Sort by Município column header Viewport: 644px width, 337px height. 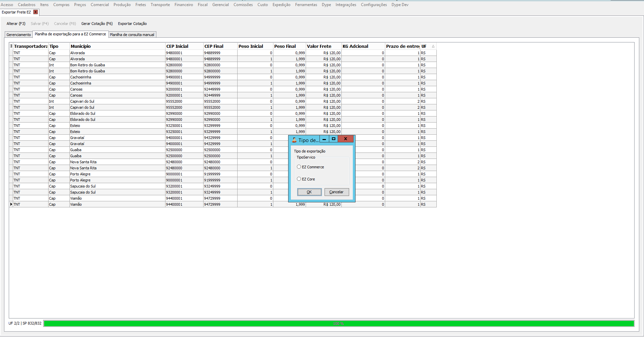tap(117, 46)
